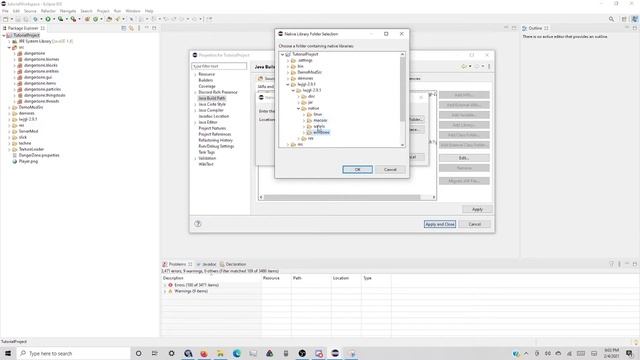Click the Cortana circle on taskbar
Image resolution: width=640 pixels, height=360 pixels.
[x=138, y=353]
